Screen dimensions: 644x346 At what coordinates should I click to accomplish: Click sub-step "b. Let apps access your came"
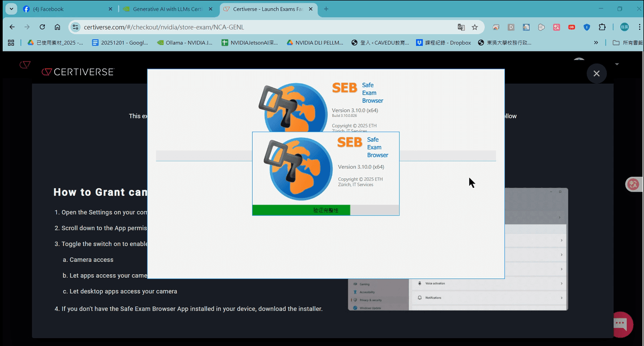click(x=105, y=276)
